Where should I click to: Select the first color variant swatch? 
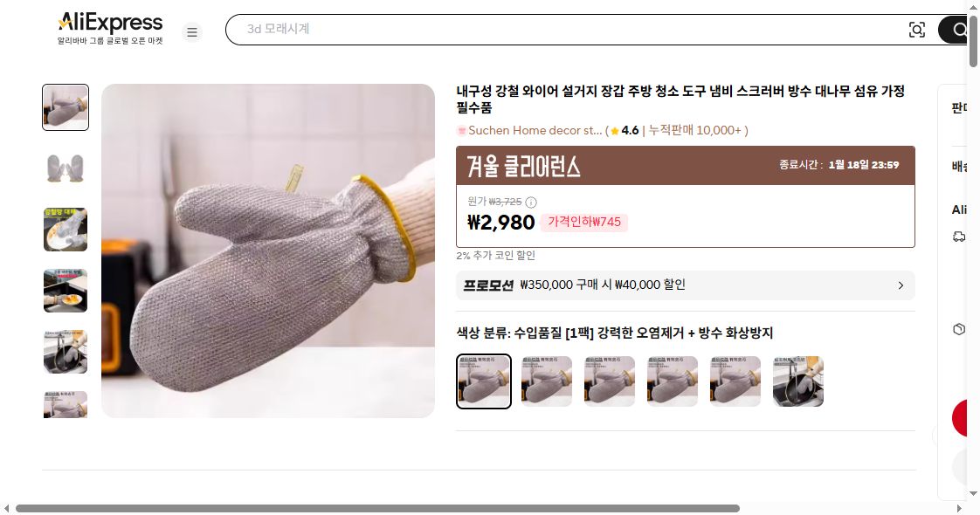[x=484, y=381]
